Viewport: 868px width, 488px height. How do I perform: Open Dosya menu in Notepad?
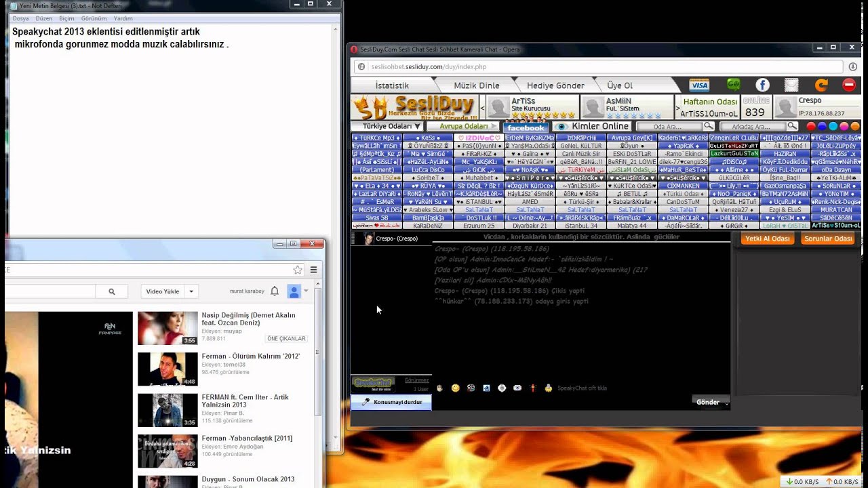point(20,18)
